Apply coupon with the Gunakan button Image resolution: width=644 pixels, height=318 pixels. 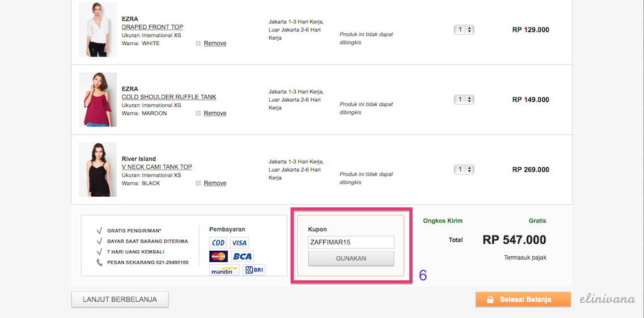pos(351,258)
